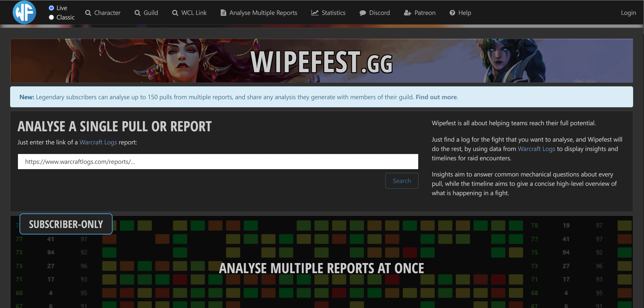Click the Login link

(x=628, y=13)
